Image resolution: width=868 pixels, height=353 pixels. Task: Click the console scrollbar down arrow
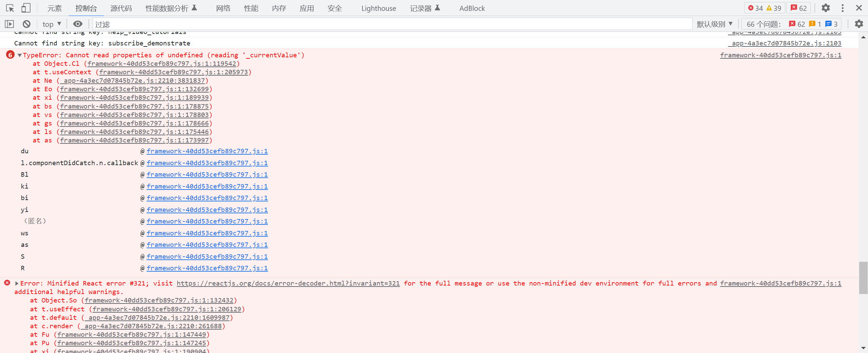pyautogui.click(x=863, y=348)
